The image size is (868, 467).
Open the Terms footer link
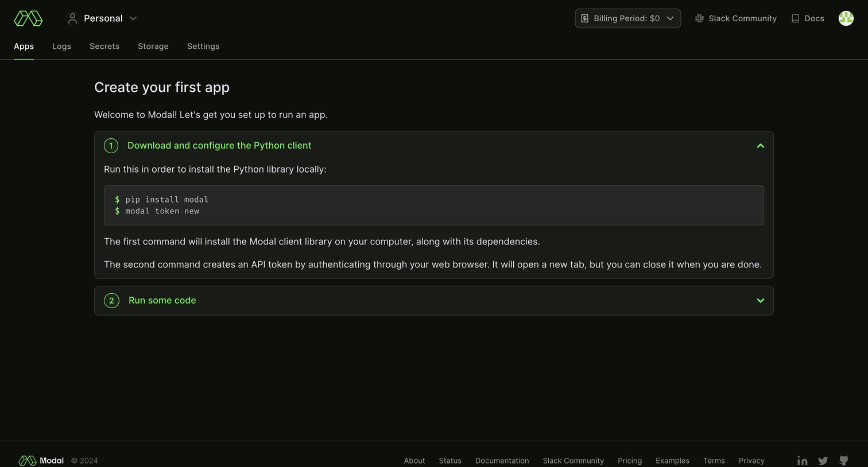click(x=714, y=461)
